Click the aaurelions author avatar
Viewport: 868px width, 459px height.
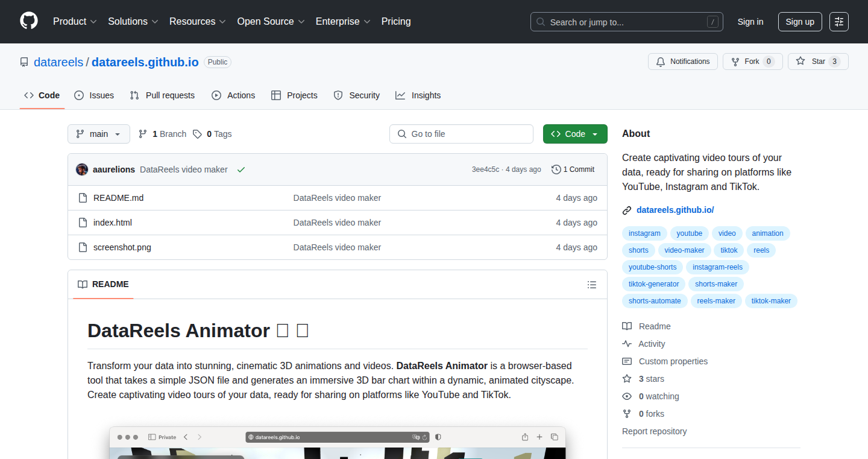[x=82, y=169]
